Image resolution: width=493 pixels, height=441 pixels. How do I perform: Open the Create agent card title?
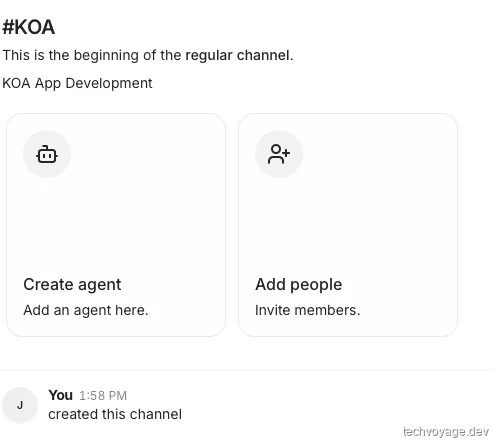pos(72,285)
